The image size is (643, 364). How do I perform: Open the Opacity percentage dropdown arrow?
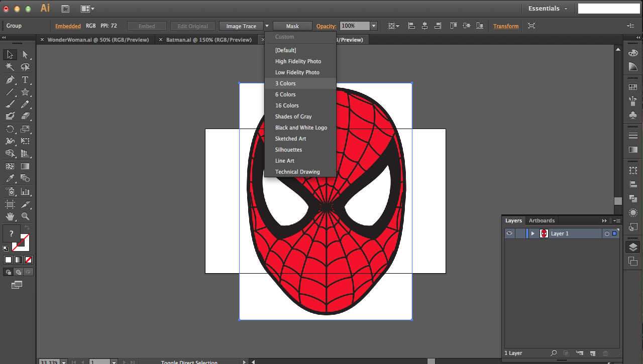coord(374,26)
